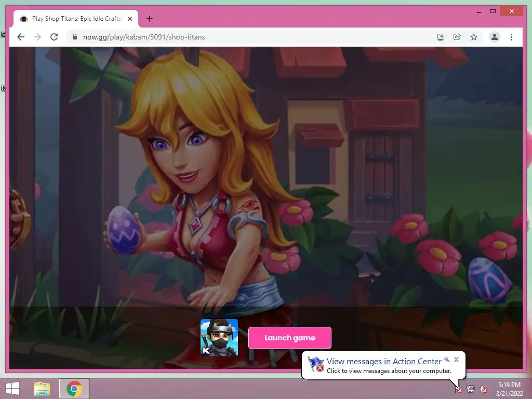The height and width of the screenshot is (399, 532).
Task: Open the 3:19 PM clock and date
Action: tap(510, 389)
